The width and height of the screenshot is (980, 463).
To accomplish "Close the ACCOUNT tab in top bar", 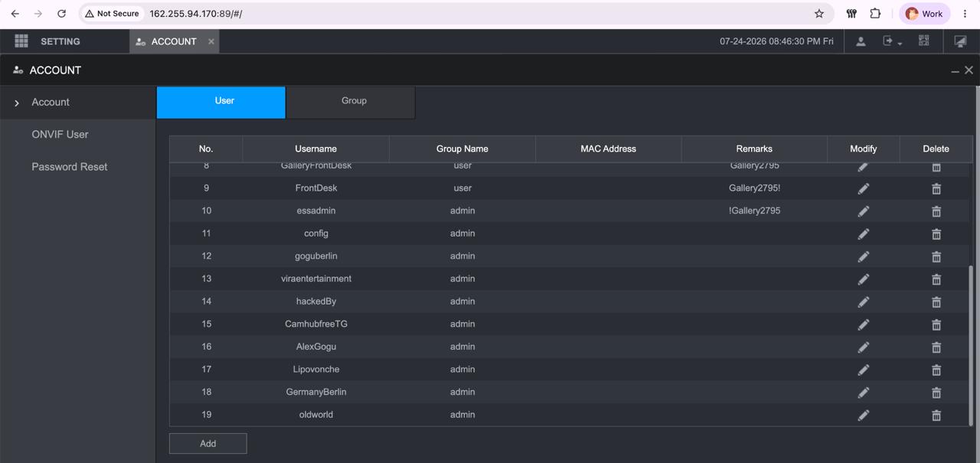I will click(211, 41).
